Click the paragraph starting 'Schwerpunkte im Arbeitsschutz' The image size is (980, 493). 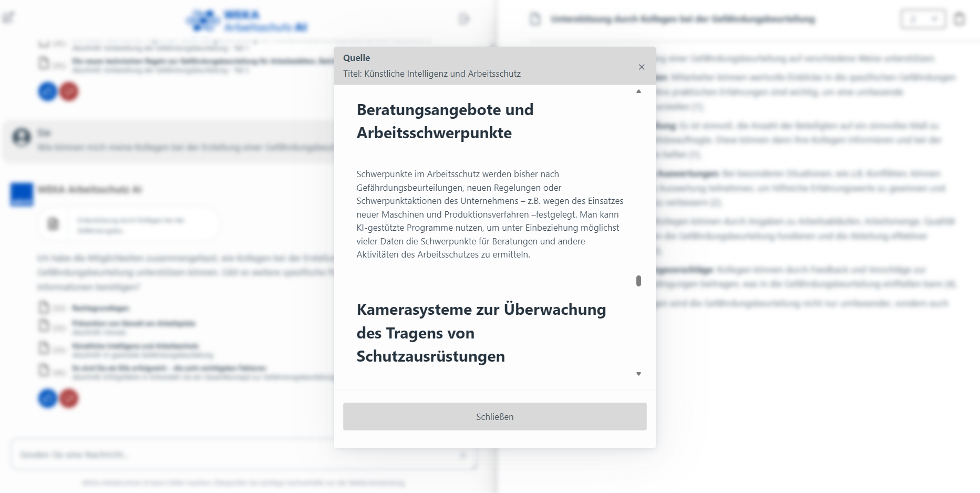pos(490,214)
